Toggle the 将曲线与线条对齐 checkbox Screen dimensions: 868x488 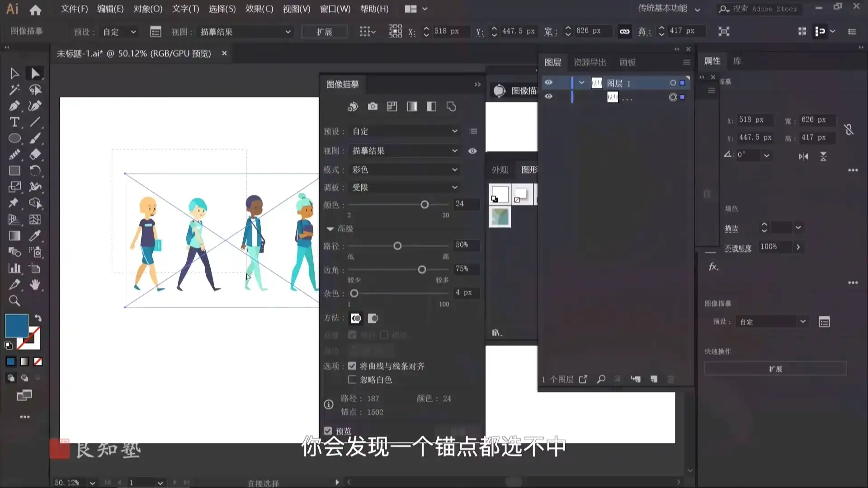pyautogui.click(x=352, y=366)
